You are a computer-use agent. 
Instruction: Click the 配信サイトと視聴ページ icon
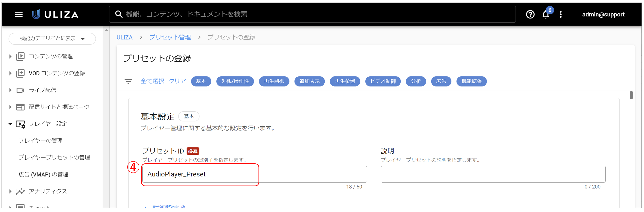pos(21,107)
